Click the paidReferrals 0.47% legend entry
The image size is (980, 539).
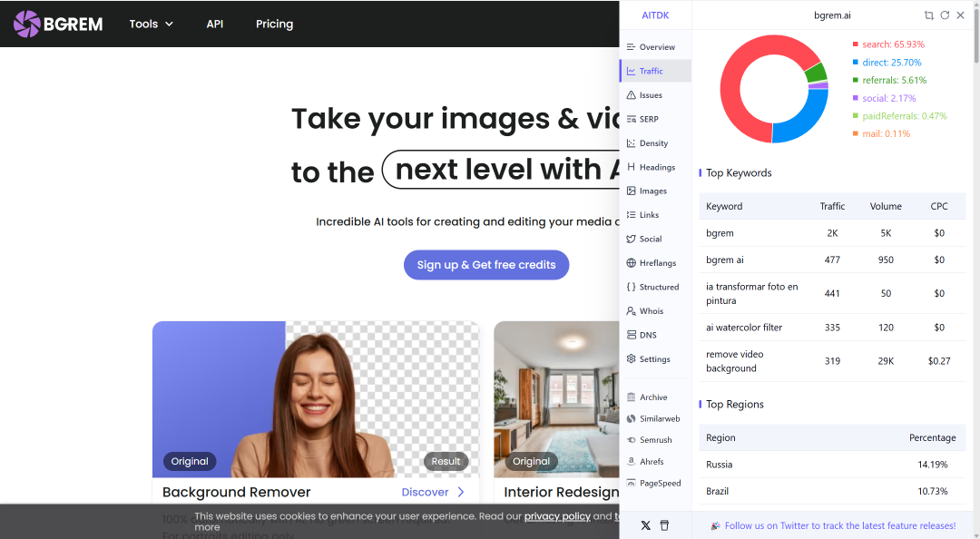[900, 115]
